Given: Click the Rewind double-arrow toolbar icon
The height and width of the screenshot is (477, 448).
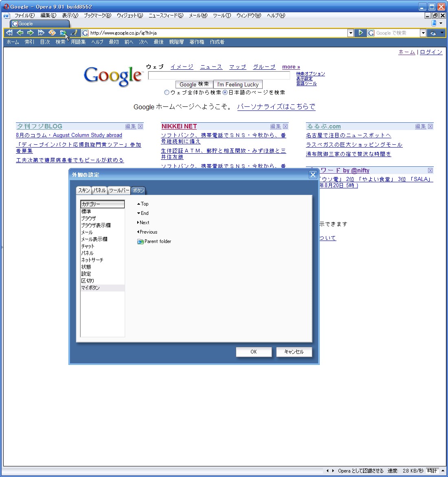Looking at the screenshot, I should click(9, 33).
